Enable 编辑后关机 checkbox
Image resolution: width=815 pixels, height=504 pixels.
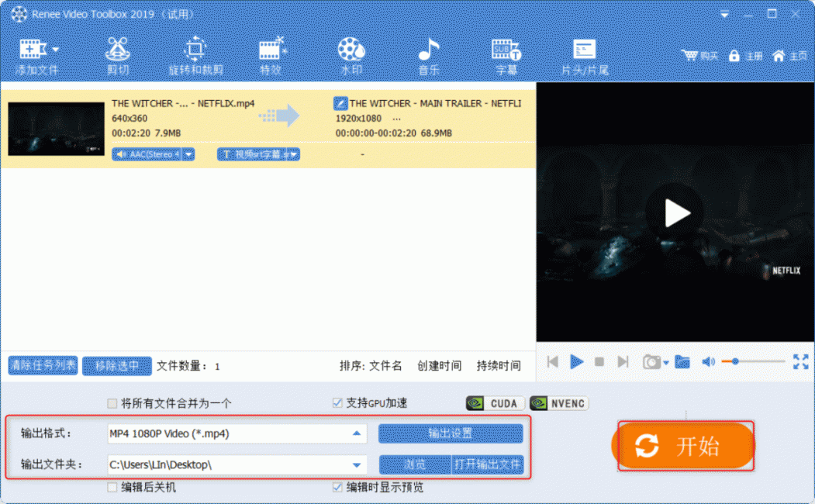click(113, 488)
